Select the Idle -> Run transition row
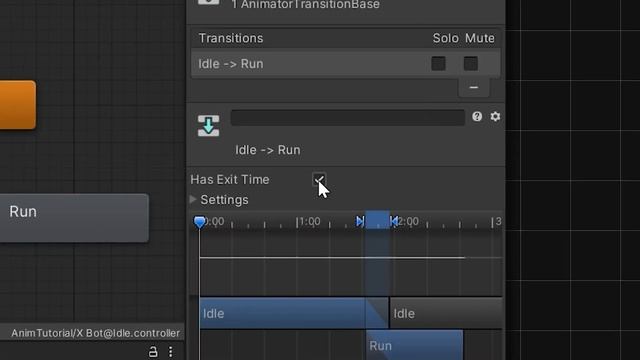The height and width of the screenshot is (360, 640). (345, 64)
